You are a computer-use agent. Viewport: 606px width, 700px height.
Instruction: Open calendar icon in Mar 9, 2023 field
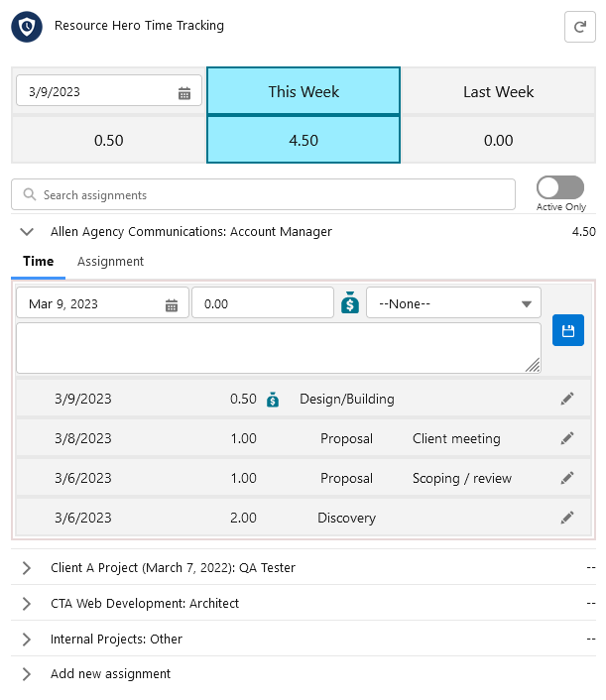point(171,305)
